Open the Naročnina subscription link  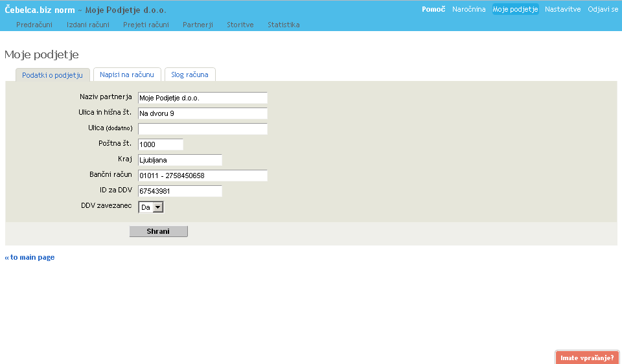468,9
